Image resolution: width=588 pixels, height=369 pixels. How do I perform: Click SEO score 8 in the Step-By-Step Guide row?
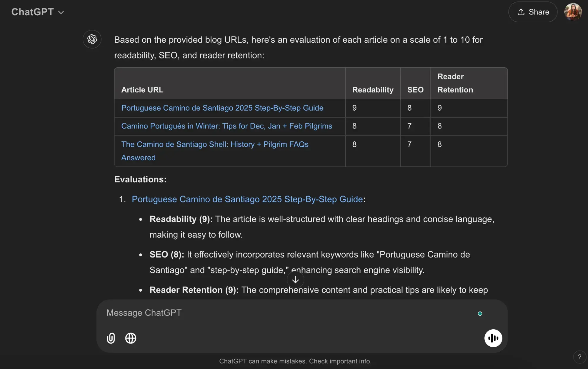409,108
